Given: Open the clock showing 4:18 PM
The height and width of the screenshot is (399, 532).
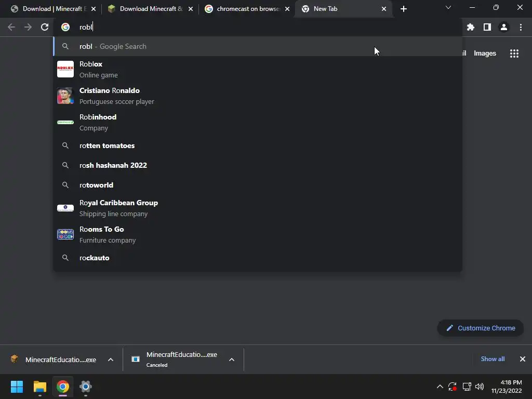Looking at the screenshot, I should [x=507, y=387].
